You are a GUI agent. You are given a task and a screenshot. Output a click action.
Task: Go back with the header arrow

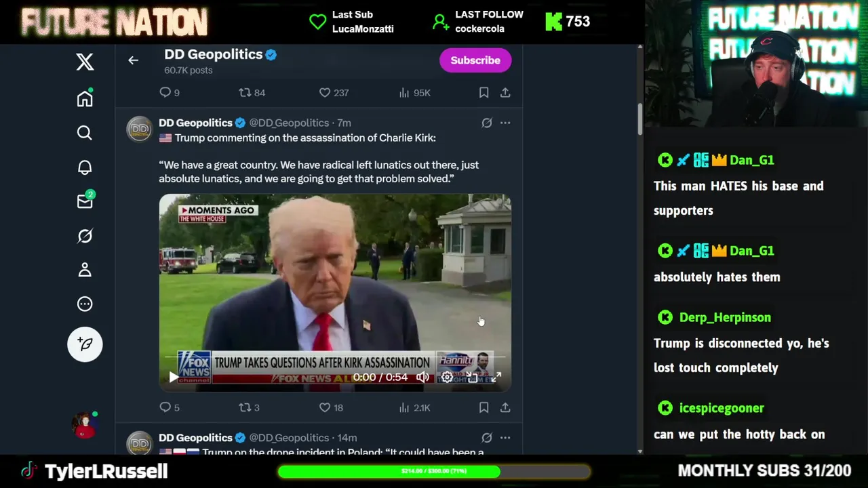coord(133,60)
